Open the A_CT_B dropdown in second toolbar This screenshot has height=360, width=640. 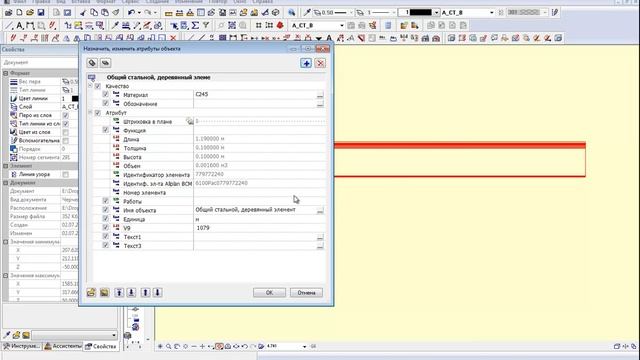tap(342, 25)
